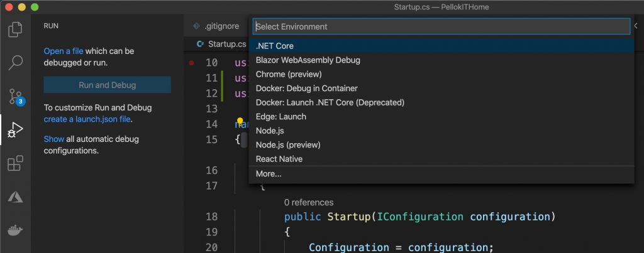Image resolution: width=644 pixels, height=253 pixels.
Task: Expand the More... environments entry
Action: tap(269, 174)
